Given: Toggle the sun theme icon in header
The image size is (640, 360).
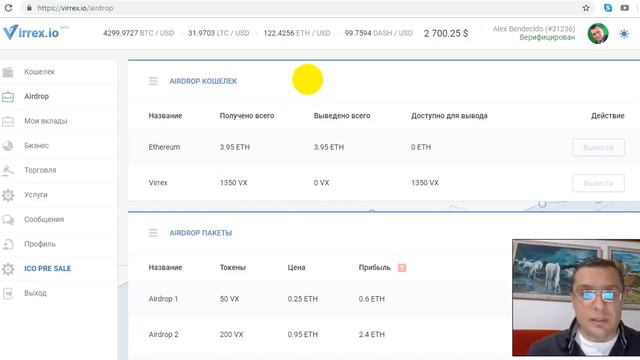Looking at the screenshot, I should click(624, 33).
